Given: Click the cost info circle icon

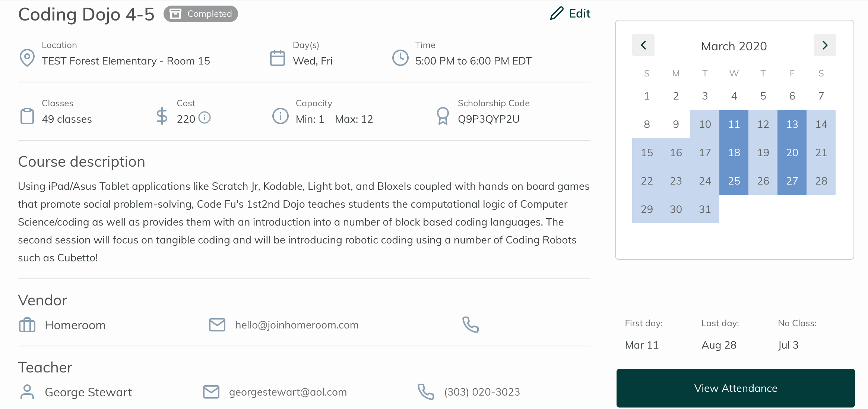Looking at the screenshot, I should pyautogui.click(x=205, y=118).
